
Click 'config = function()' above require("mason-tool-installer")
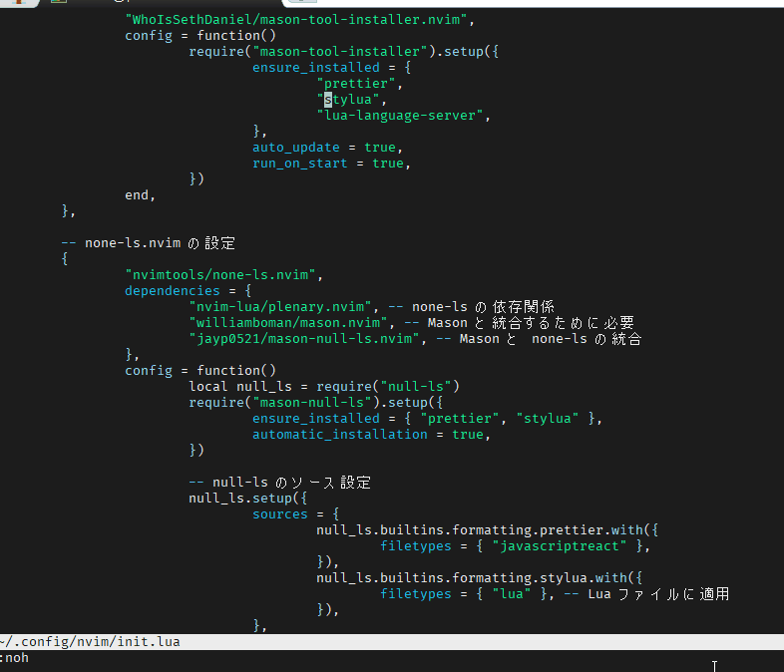200,36
